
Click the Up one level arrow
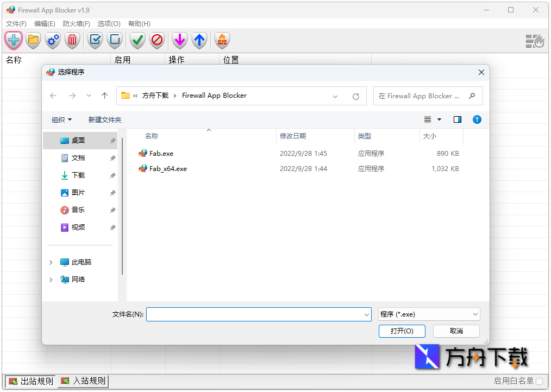point(104,96)
